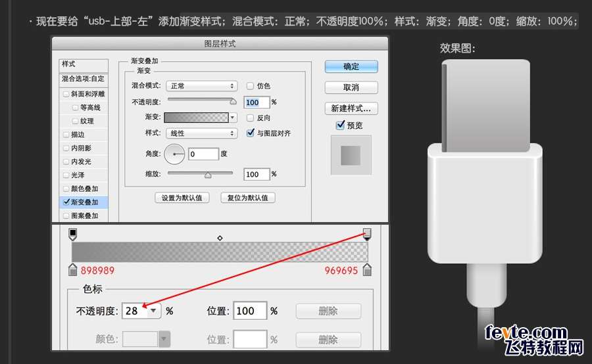592x364 pixels.
Task: Click the disabled 颜色 swatch
Action: coord(140,339)
